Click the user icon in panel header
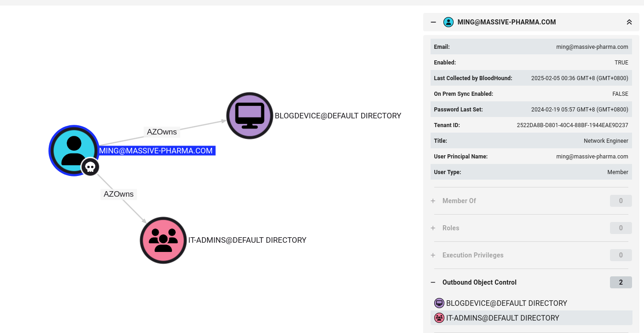644x333 pixels. (448, 22)
